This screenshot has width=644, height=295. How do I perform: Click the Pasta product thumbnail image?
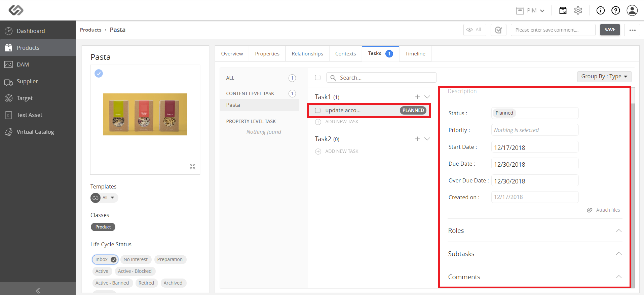pyautogui.click(x=145, y=115)
